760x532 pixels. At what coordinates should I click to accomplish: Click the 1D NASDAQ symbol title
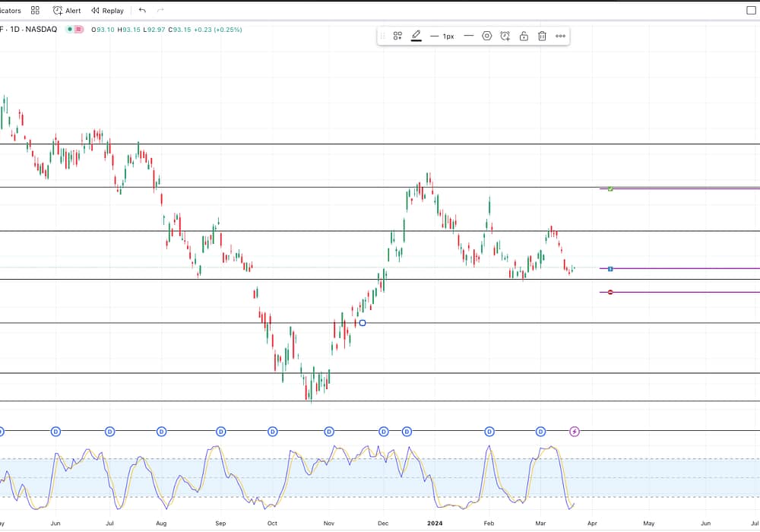pos(30,30)
